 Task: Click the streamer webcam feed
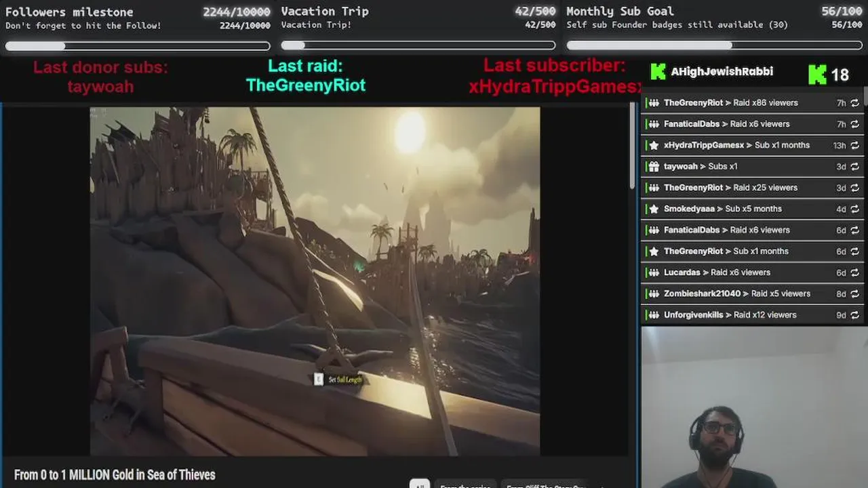coord(754,407)
